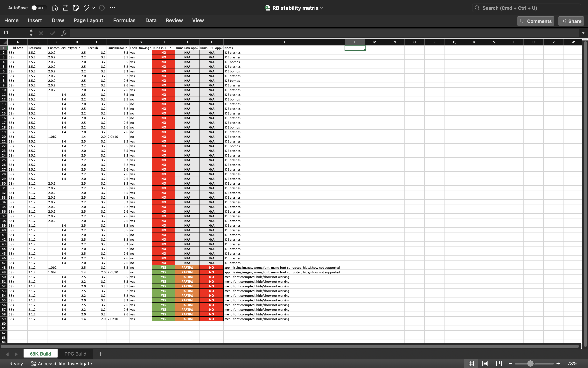This screenshot has height=368, width=588.
Task: Open the more commands ellipsis
Action: (112, 8)
